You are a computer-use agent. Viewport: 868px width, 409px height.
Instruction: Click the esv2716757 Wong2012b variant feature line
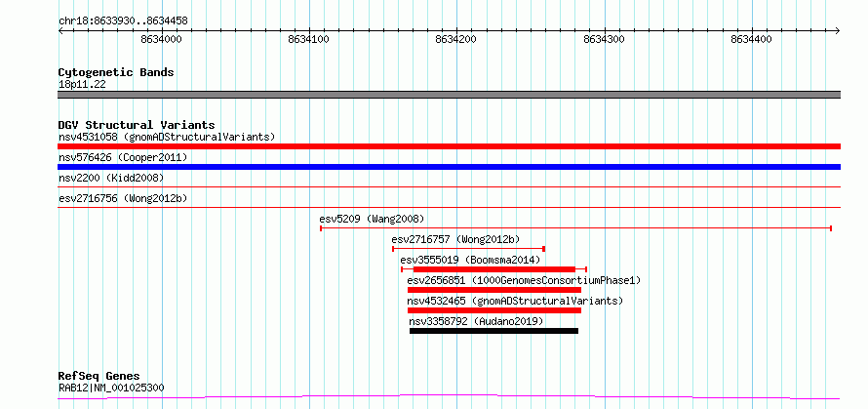tap(468, 249)
